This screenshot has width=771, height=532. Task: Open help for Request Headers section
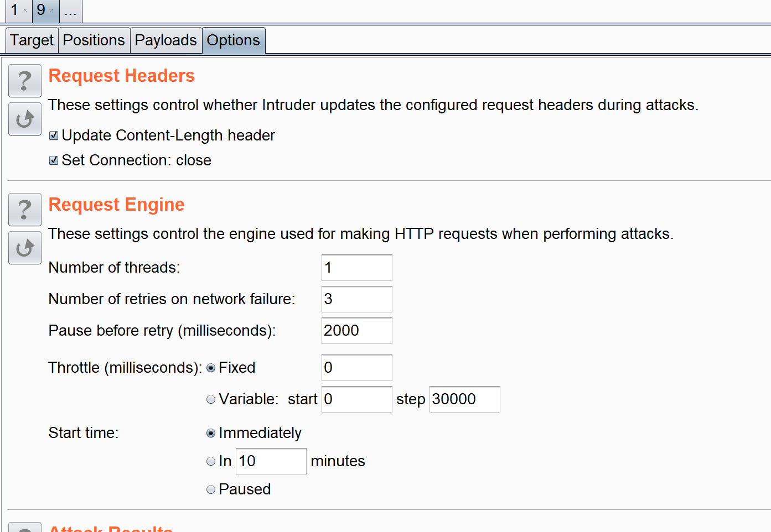pyautogui.click(x=25, y=81)
